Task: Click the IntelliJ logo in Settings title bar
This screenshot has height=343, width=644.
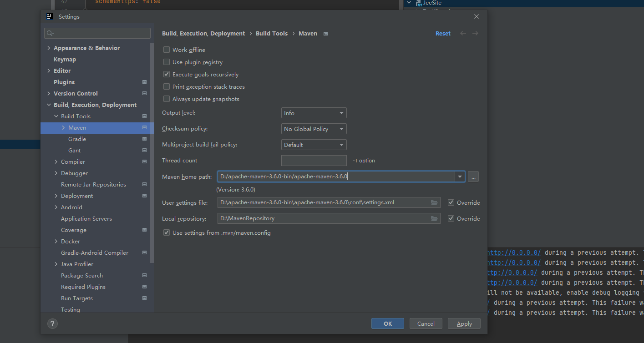Action: point(50,16)
